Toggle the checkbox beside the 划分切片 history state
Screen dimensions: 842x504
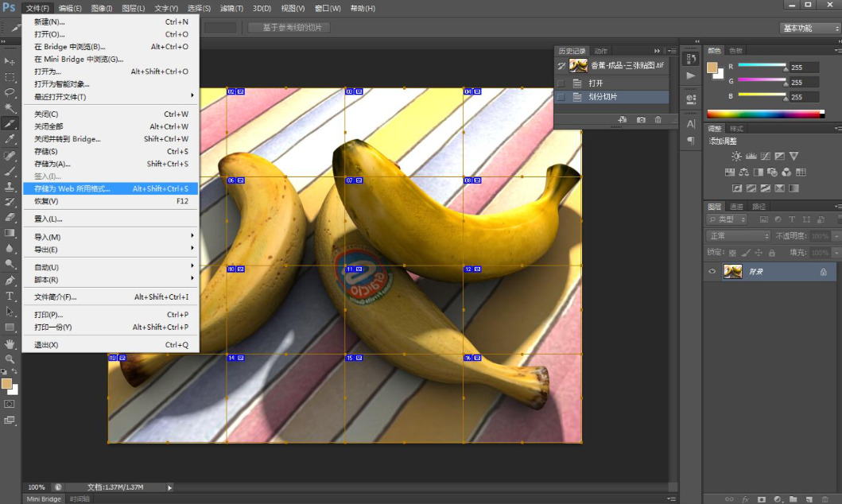click(561, 97)
